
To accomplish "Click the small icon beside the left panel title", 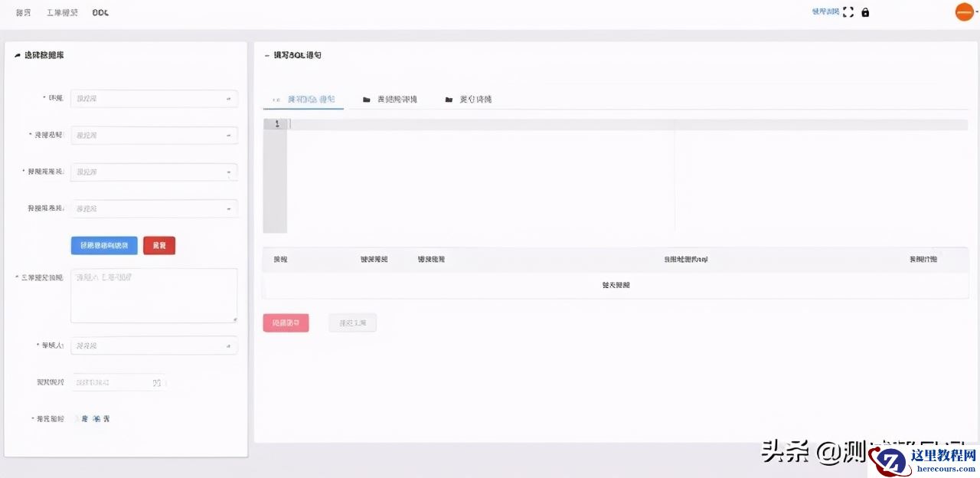I will point(17,54).
